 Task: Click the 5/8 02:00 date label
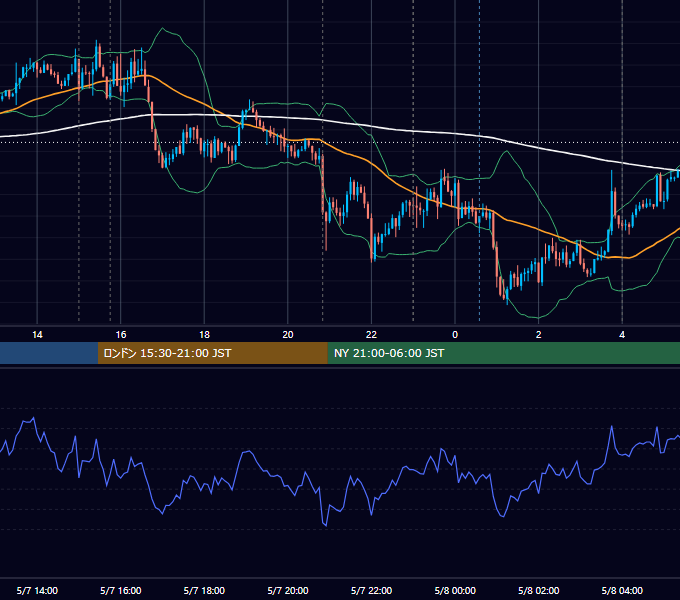coord(539,590)
